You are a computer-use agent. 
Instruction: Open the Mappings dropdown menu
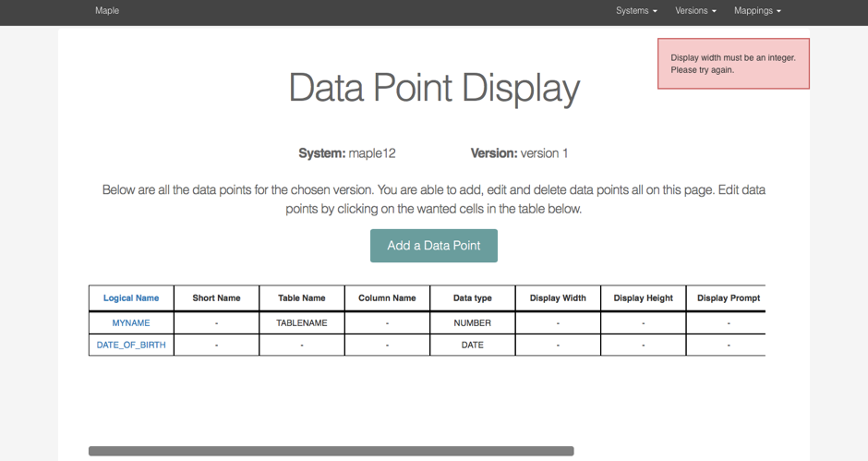(x=757, y=11)
